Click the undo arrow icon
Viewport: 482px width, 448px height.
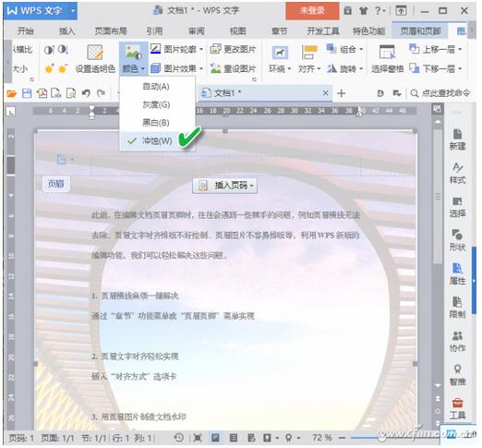click(86, 93)
